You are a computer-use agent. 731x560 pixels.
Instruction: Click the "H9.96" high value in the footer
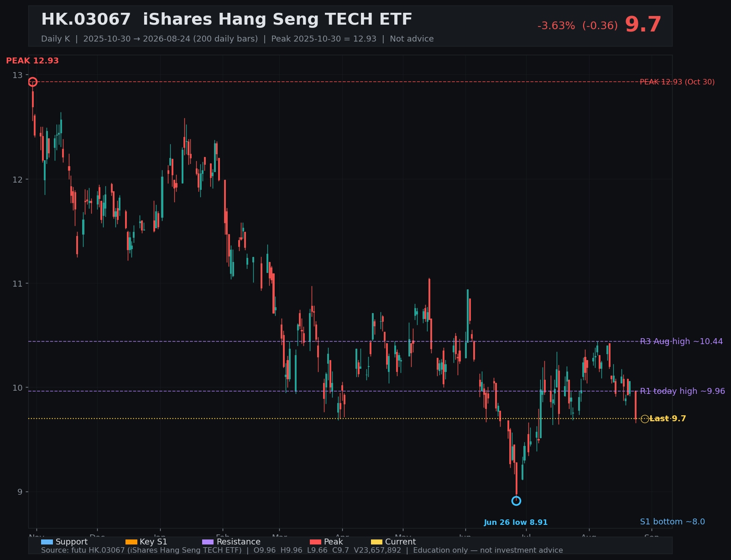click(x=291, y=550)
